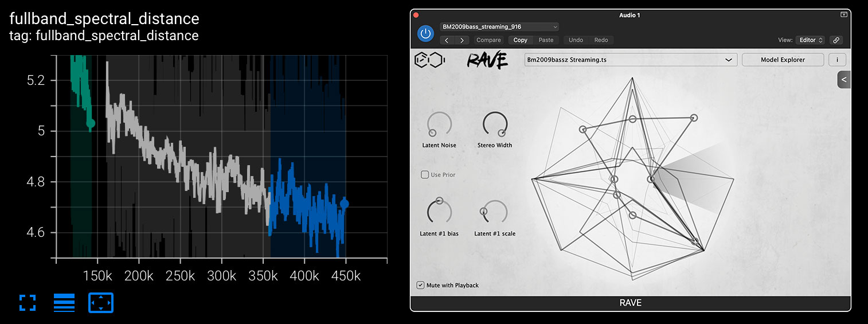The width and height of the screenshot is (868, 324).
Task: Click the Audio 1 window title
Action: click(630, 15)
